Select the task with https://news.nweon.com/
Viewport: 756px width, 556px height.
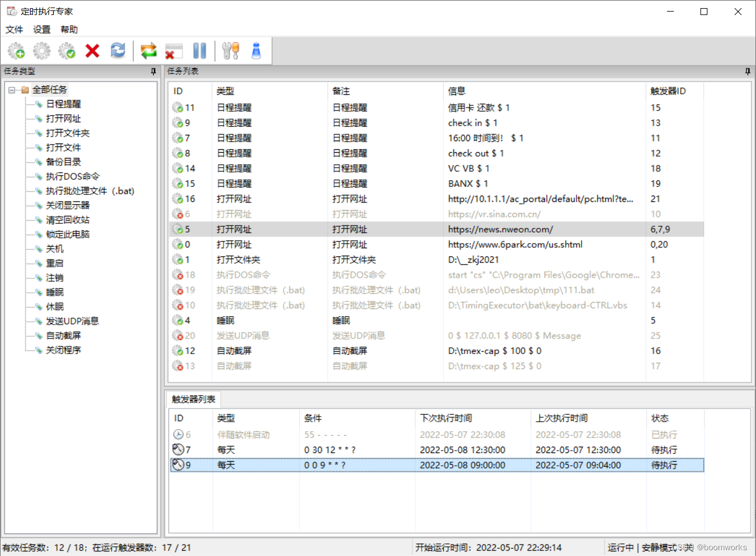point(437,229)
